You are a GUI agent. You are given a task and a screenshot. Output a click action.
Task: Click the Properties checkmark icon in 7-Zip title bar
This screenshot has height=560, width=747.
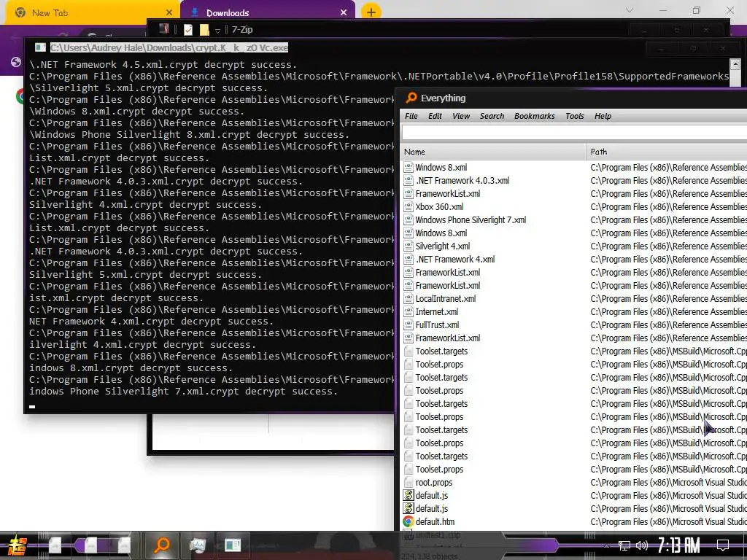tap(188, 29)
